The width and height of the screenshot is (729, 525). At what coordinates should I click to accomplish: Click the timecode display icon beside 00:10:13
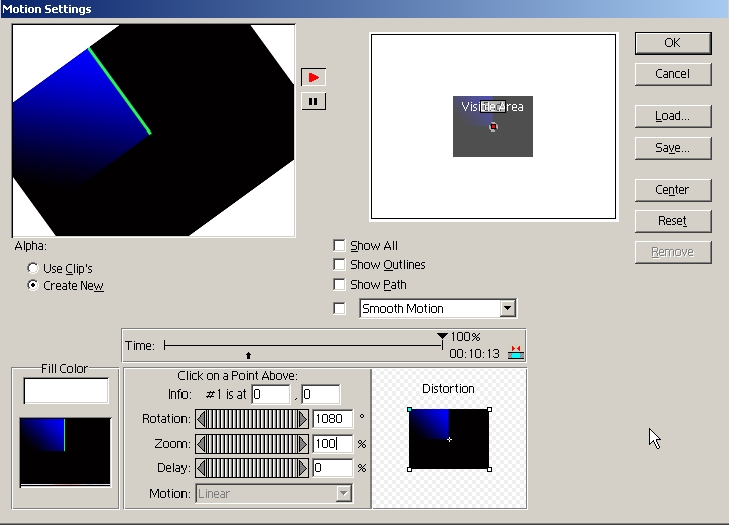[516, 352]
